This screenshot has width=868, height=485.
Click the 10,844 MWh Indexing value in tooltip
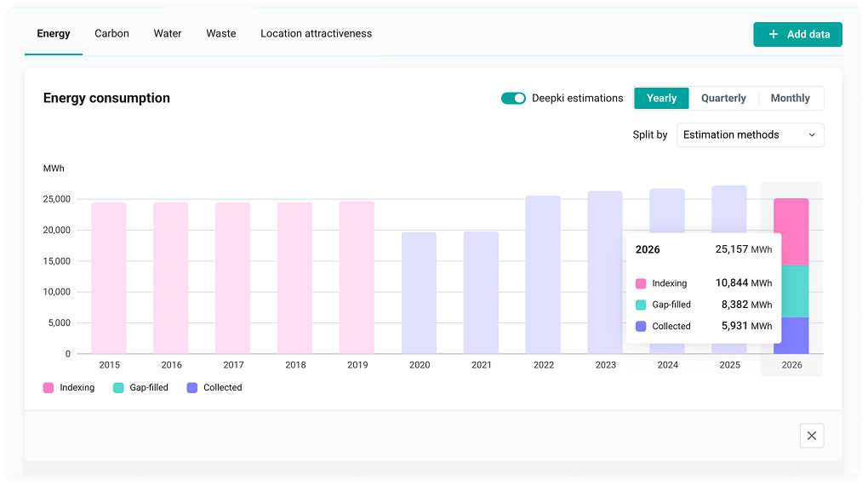[x=744, y=282]
